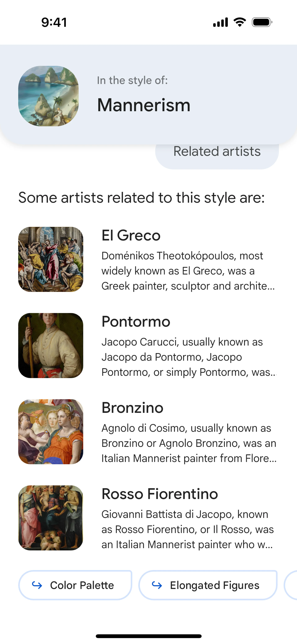The width and height of the screenshot is (297, 644).
Task: Open the El Greco painting thumbnail
Action: (x=51, y=259)
